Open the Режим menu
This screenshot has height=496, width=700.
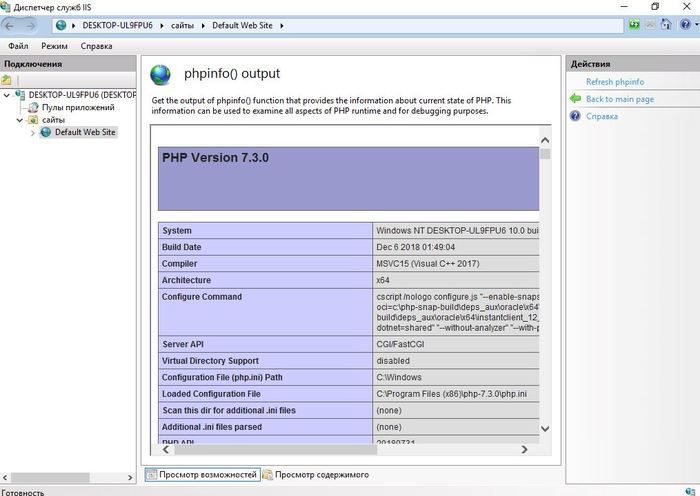click(x=54, y=46)
